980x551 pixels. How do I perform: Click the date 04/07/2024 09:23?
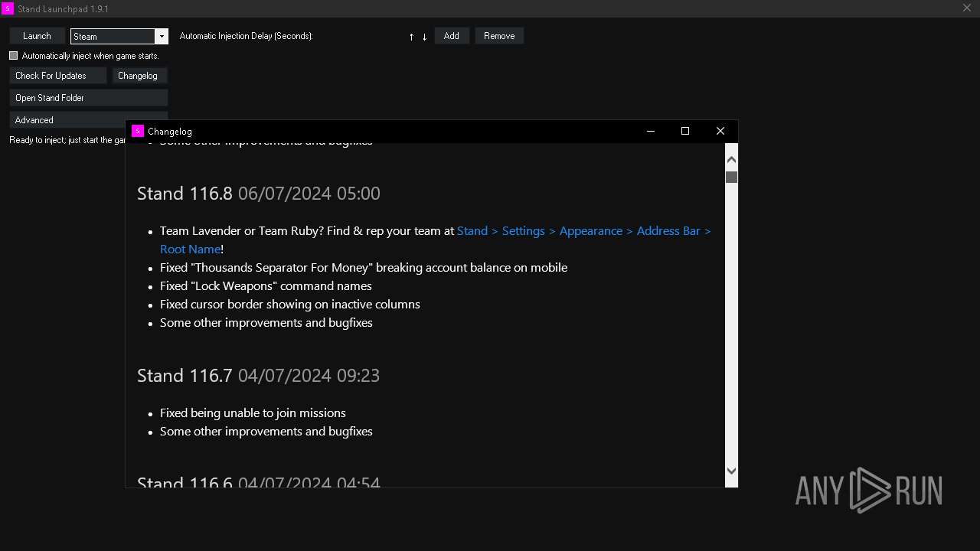coord(309,376)
